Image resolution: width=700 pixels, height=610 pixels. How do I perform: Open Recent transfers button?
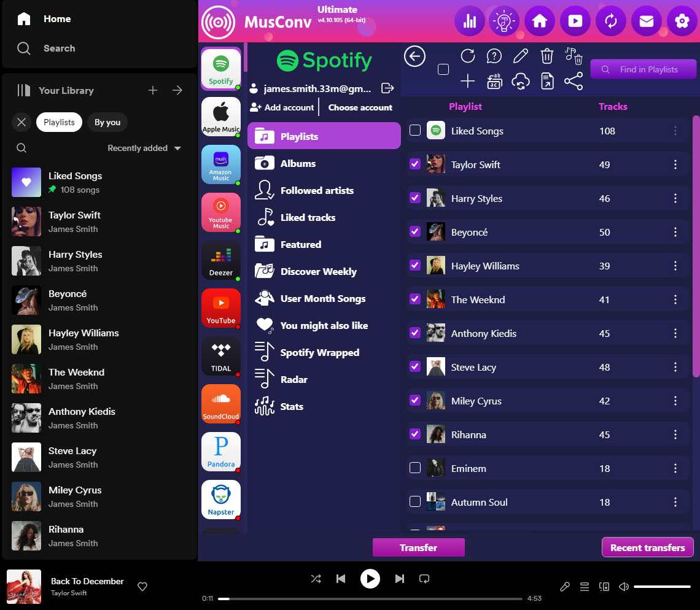[647, 547]
